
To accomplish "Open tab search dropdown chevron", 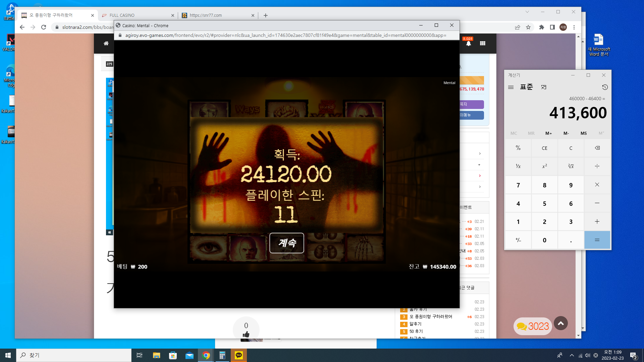I will pos(527,12).
